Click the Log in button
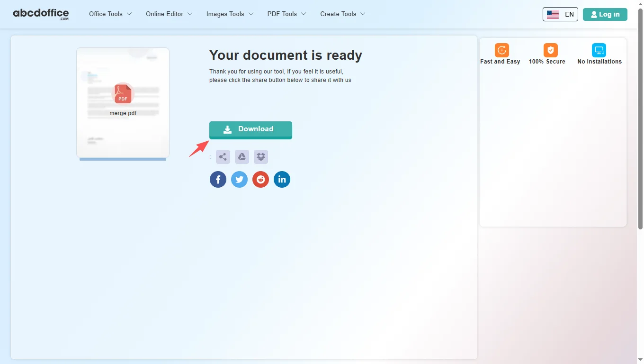The image size is (644, 364). tap(605, 14)
